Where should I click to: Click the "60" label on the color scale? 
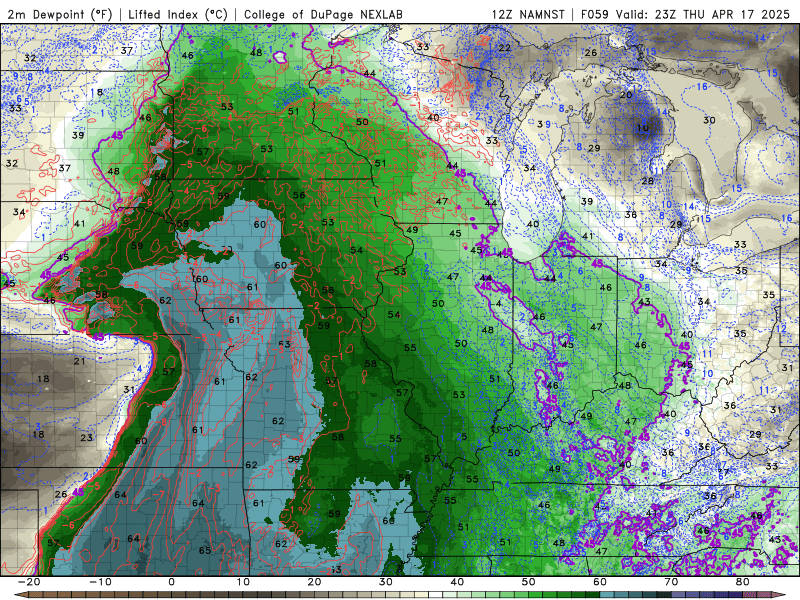600,582
